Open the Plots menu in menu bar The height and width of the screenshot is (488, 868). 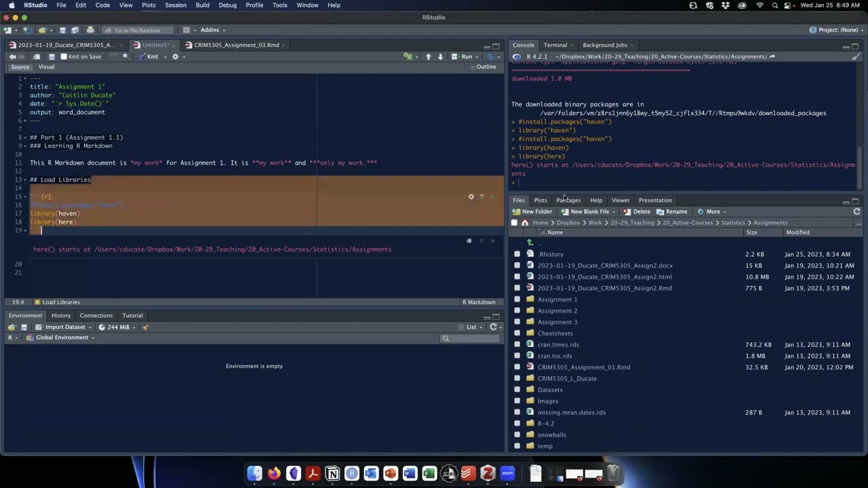149,5
